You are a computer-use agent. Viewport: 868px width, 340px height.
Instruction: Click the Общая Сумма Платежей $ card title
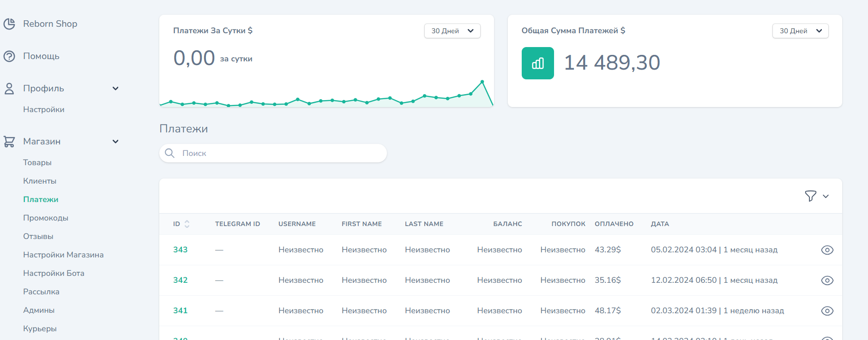pos(573,30)
